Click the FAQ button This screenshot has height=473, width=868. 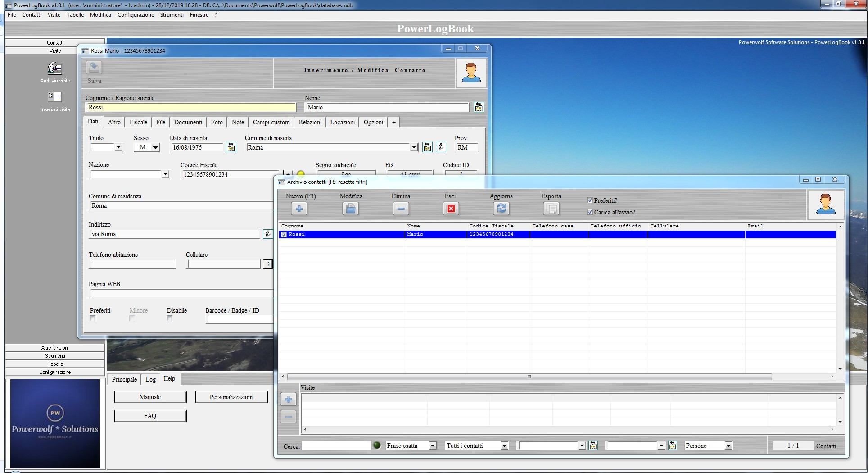(150, 416)
